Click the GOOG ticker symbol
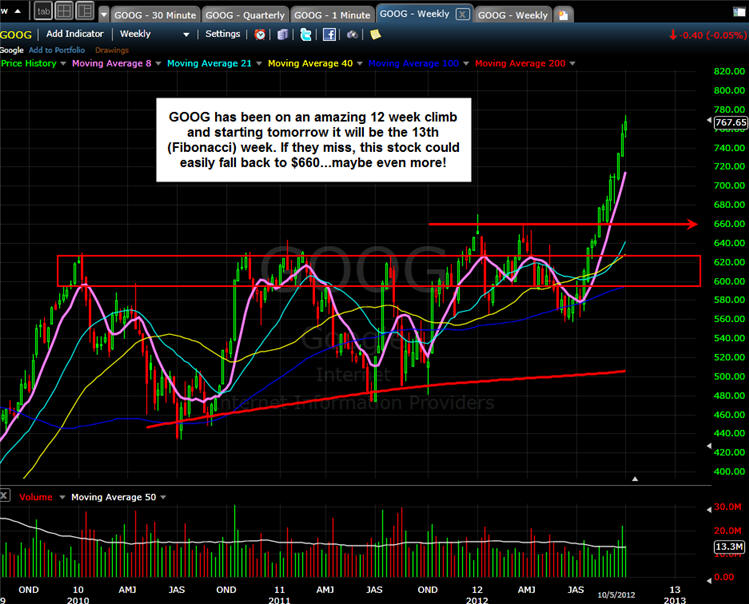 [16, 35]
